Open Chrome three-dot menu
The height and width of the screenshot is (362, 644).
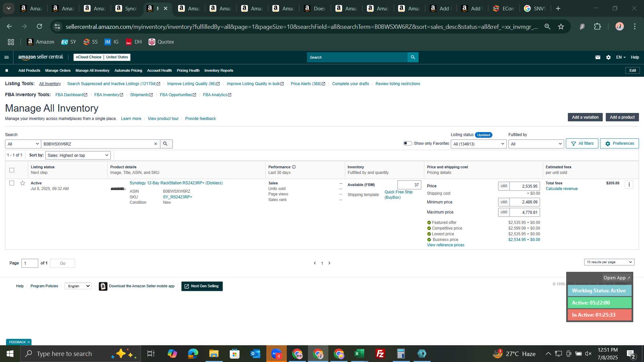(635, 26)
